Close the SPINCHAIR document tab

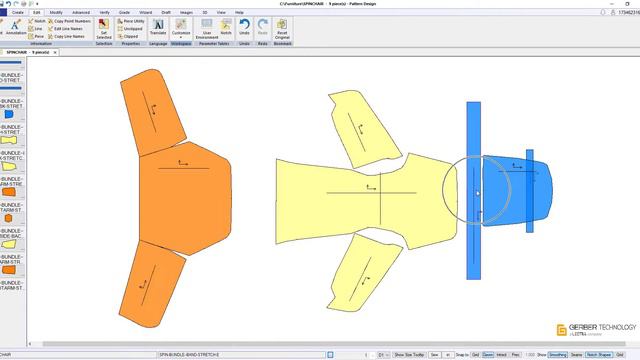click(55, 52)
